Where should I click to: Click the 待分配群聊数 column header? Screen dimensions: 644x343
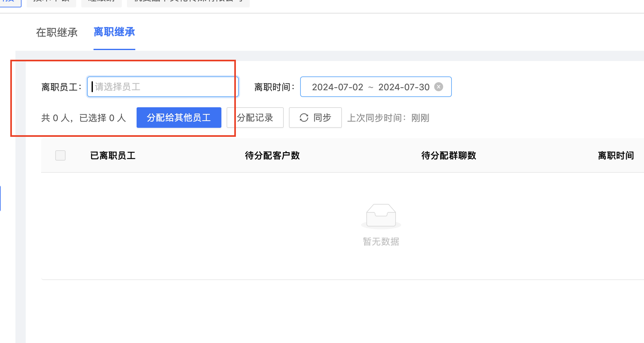pos(449,156)
